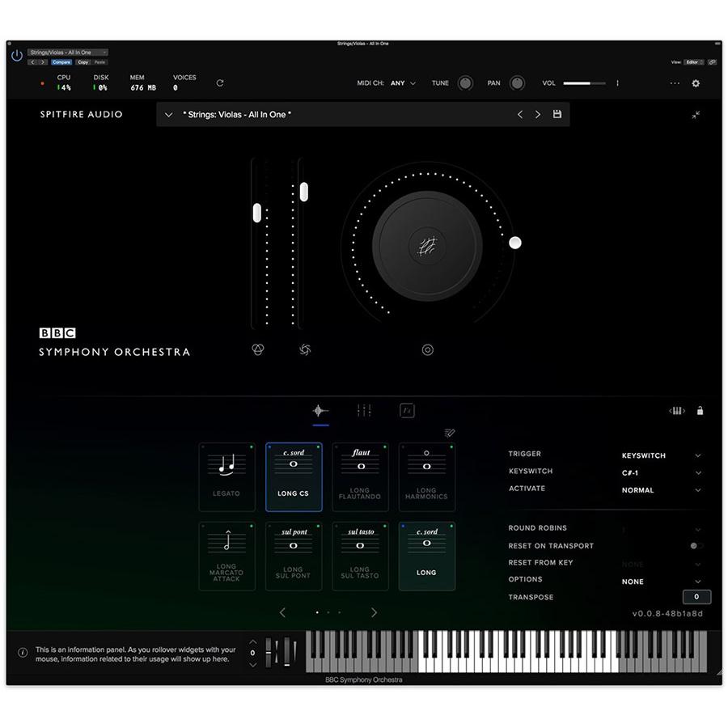
Task: Switch to the techniques waveform tab
Action: pyautogui.click(x=320, y=411)
